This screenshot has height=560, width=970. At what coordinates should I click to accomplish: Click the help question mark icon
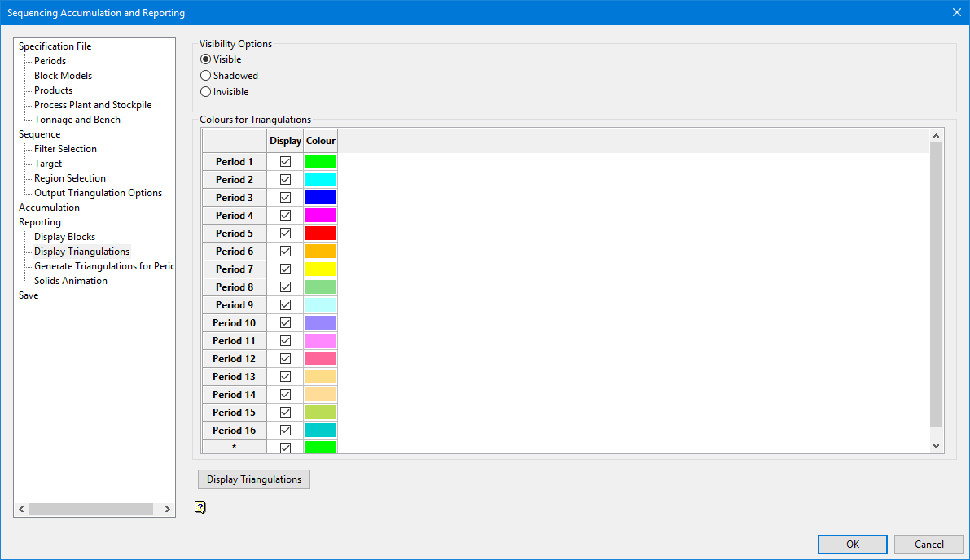(200, 508)
